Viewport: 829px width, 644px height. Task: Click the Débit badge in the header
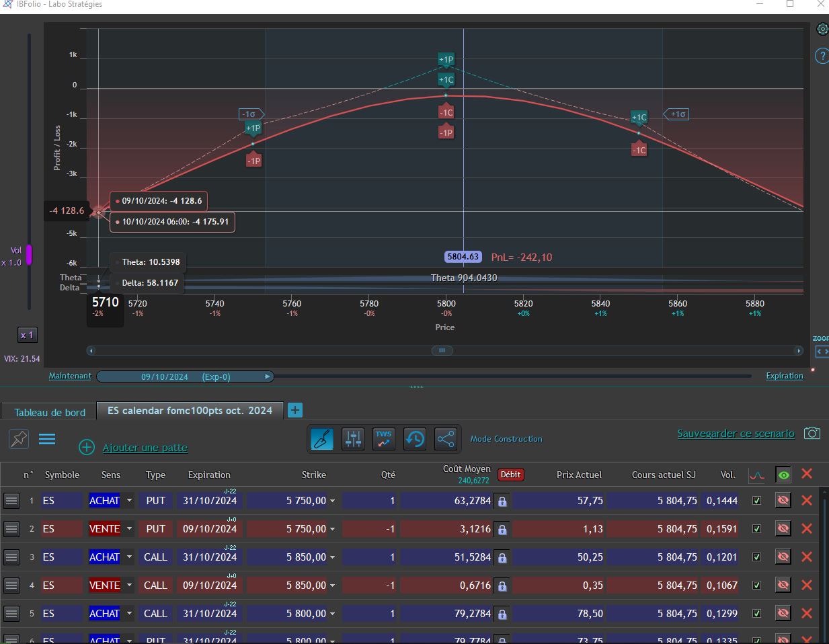pyautogui.click(x=510, y=475)
